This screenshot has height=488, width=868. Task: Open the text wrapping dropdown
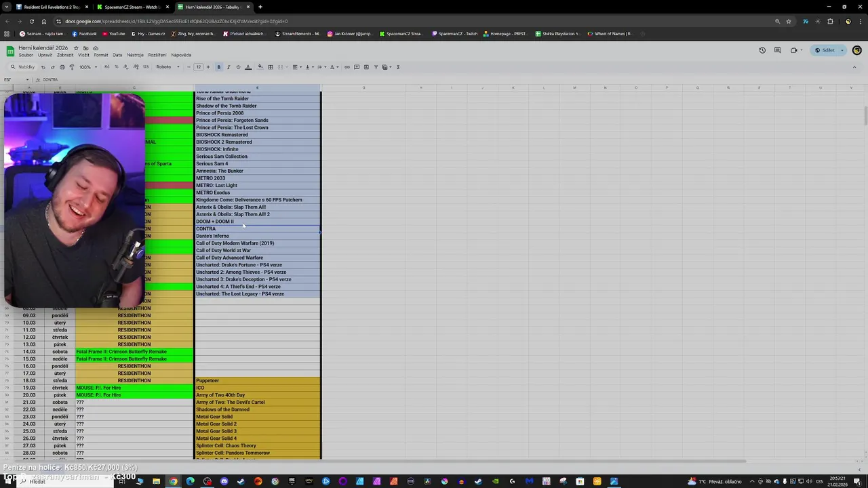pyautogui.click(x=321, y=67)
